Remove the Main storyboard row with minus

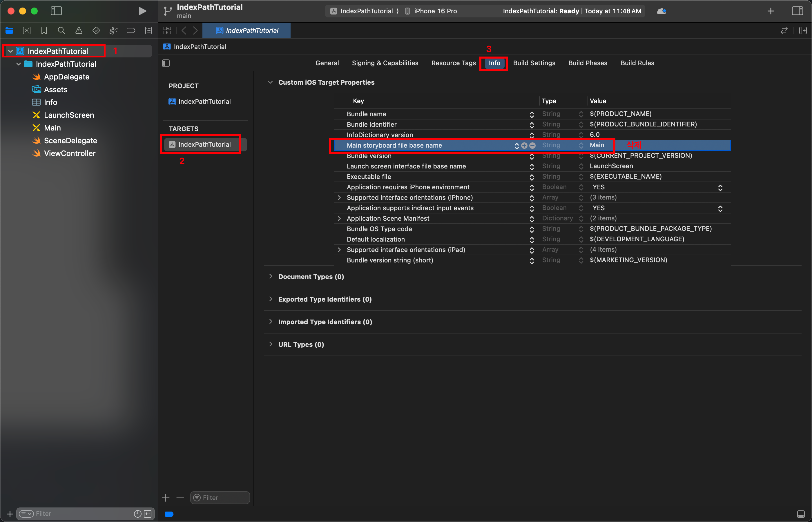[x=533, y=145]
